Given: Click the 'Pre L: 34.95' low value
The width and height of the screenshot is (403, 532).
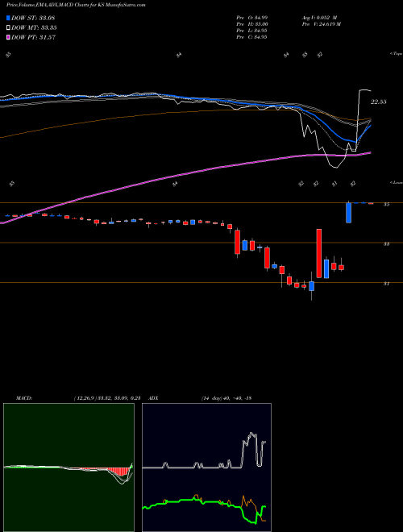Looking at the screenshot, I should (x=251, y=31).
